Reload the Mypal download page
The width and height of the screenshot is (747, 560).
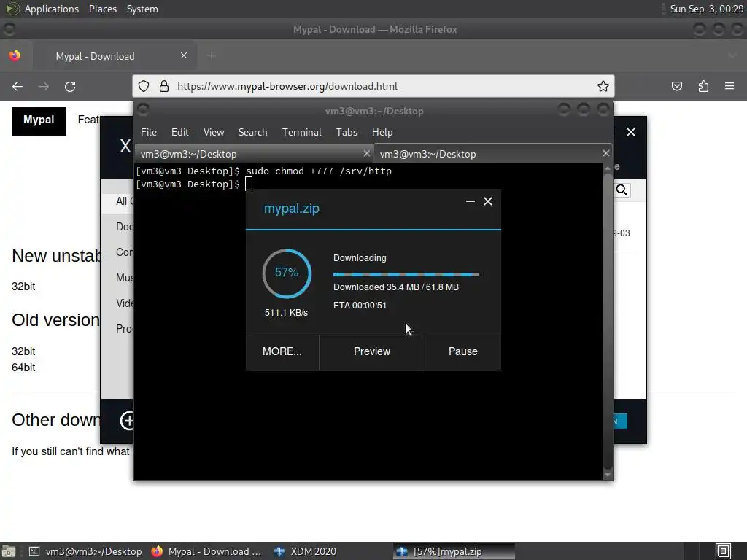70,86
